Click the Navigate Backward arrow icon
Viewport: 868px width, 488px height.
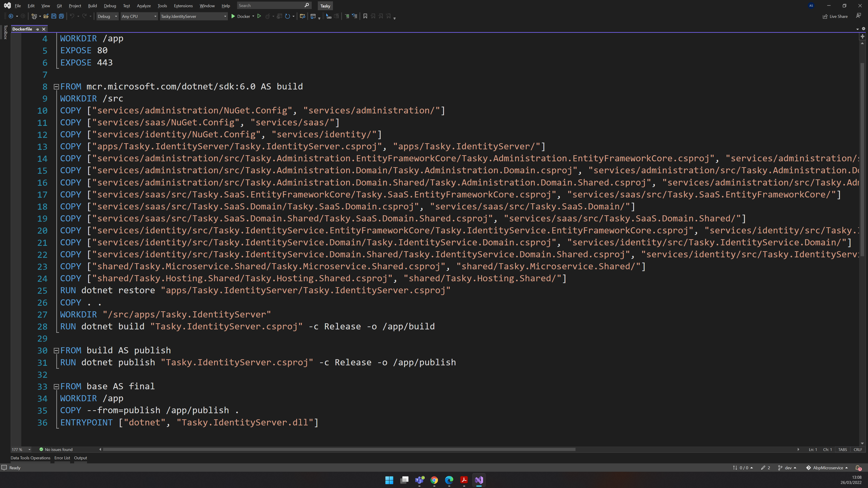pyautogui.click(x=11, y=16)
